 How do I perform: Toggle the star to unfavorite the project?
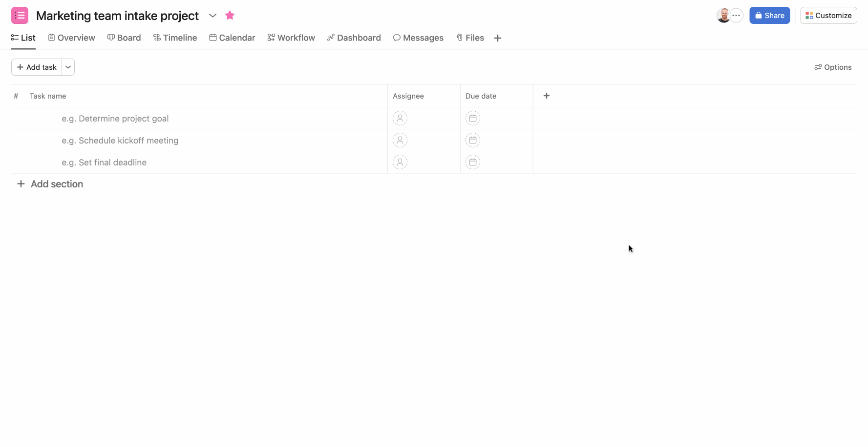tap(230, 15)
